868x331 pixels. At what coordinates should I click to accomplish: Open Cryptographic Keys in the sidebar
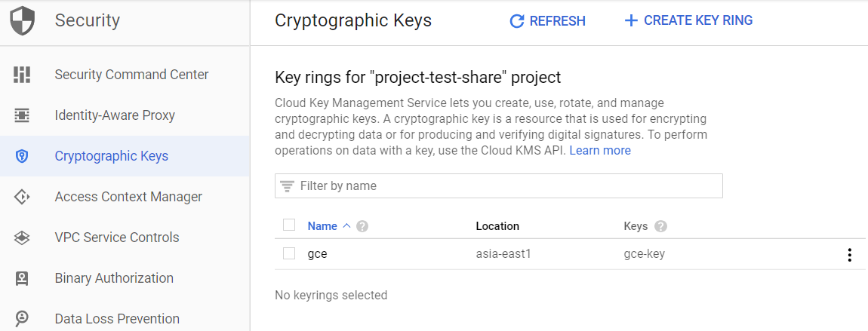112,156
